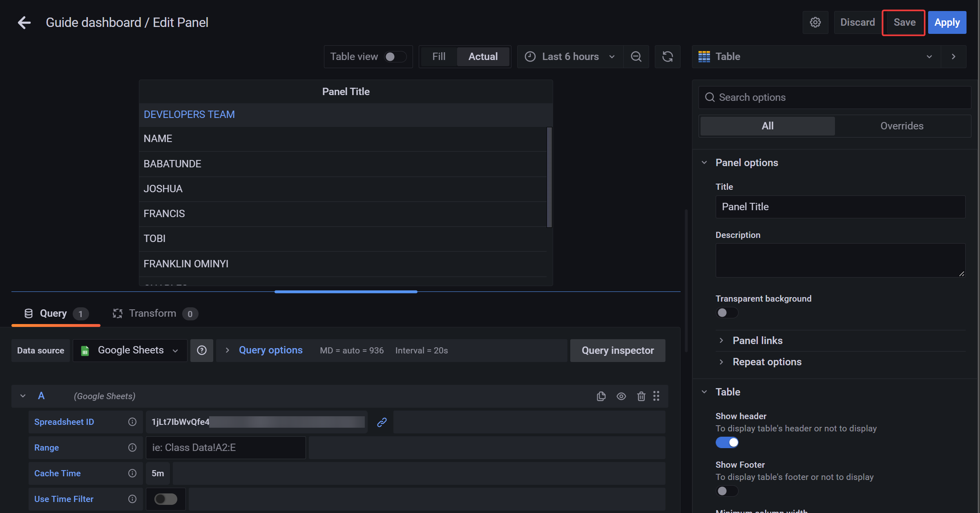Click the Spreadsheet ID input field
The width and height of the screenshot is (980, 513).
(257, 422)
